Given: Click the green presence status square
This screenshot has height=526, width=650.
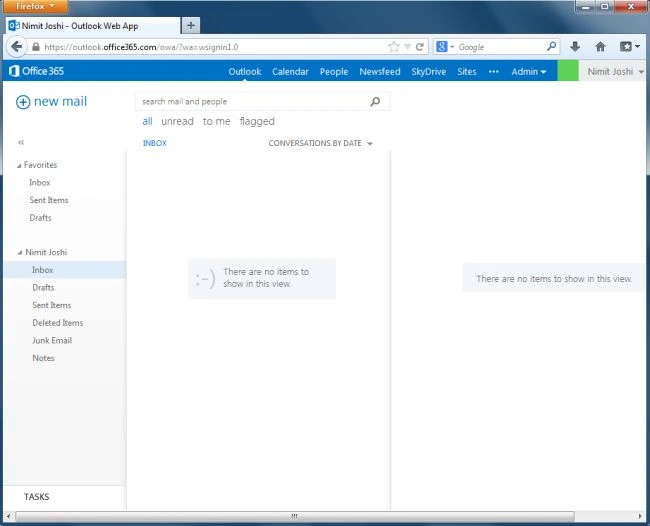Looking at the screenshot, I should [568, 71].
